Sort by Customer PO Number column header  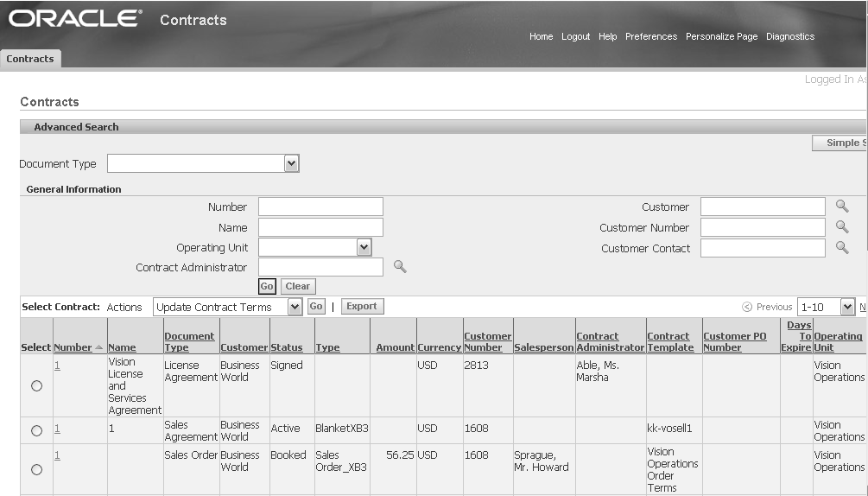coord(735,341)
